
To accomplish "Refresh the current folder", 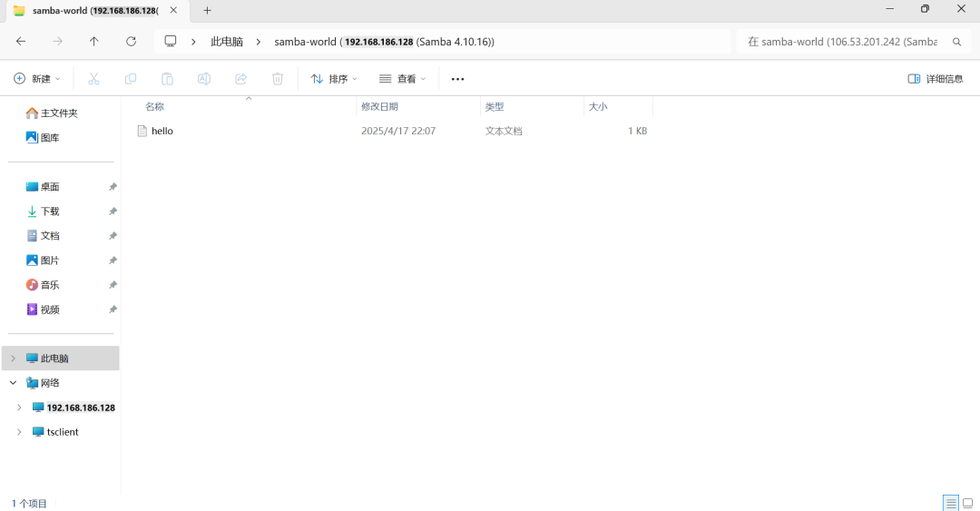I will click(131, 41).
